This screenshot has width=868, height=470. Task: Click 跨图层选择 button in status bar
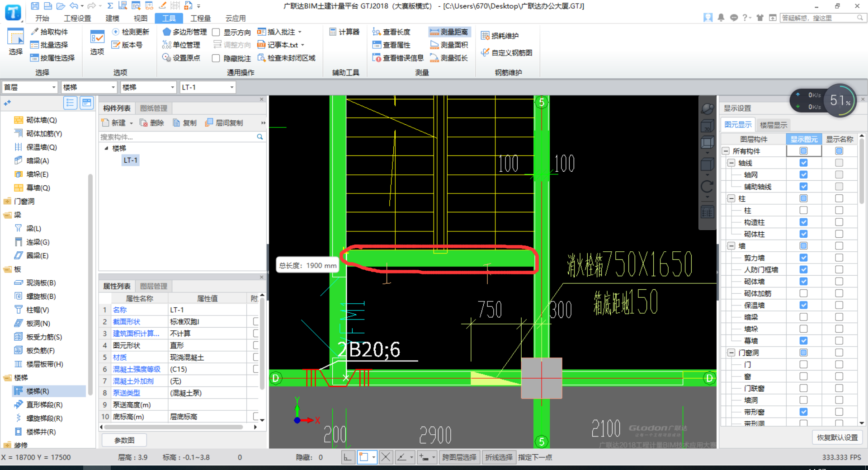point(459,457)
